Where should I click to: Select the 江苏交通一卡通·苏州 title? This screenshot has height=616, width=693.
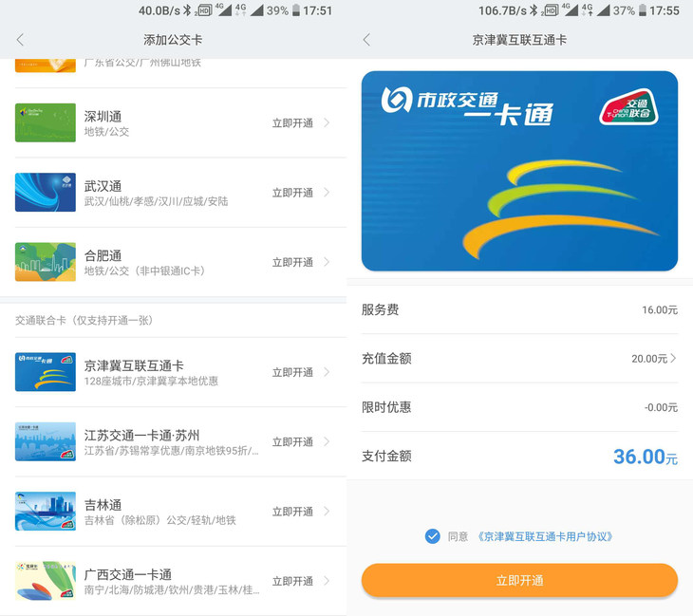click(141, 436)
